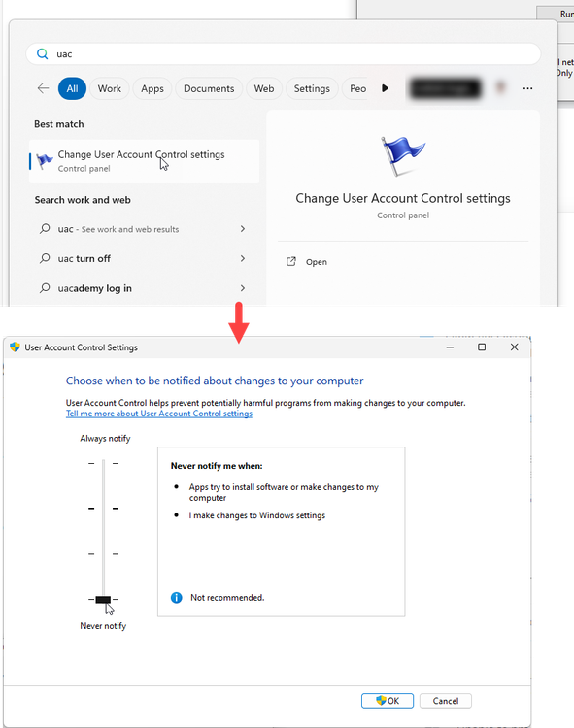The width and height of the screenshot is (574, 728).
Task: Open the three-dots more options menu
Action: pos(527,88)
